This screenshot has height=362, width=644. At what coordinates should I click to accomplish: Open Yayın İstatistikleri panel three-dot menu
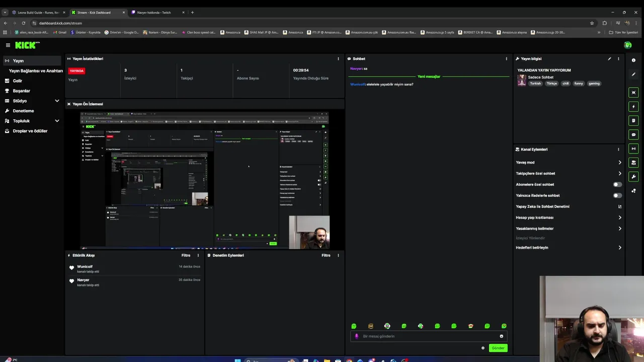coord(338,59)
